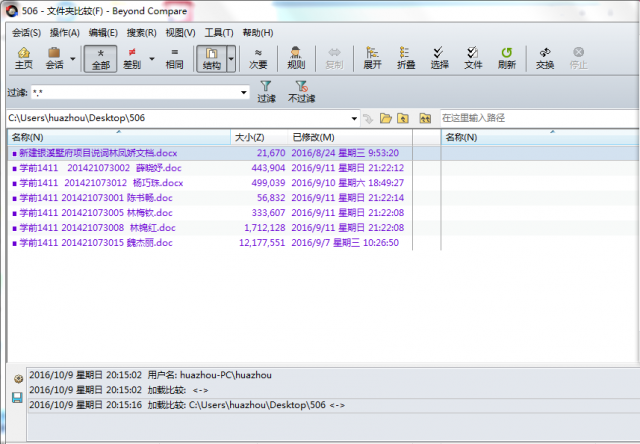Click the save log floppy disk icon
The image size is (640, 444).
(17, 397)
